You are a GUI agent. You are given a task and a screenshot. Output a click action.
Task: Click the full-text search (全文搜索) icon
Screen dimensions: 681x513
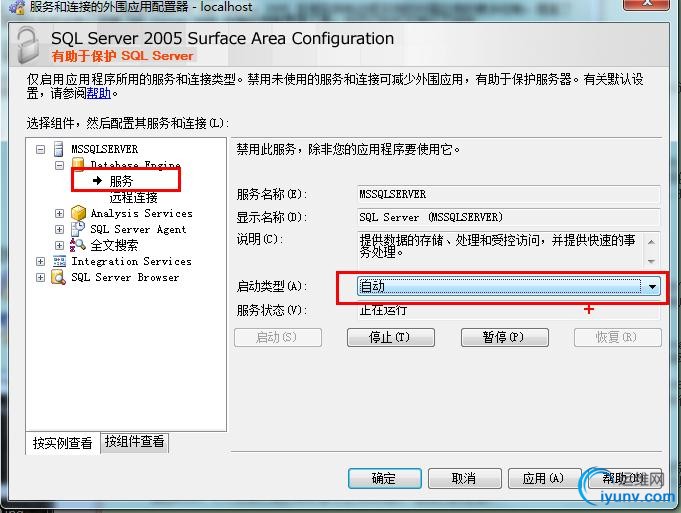click(x=77, y=245)
